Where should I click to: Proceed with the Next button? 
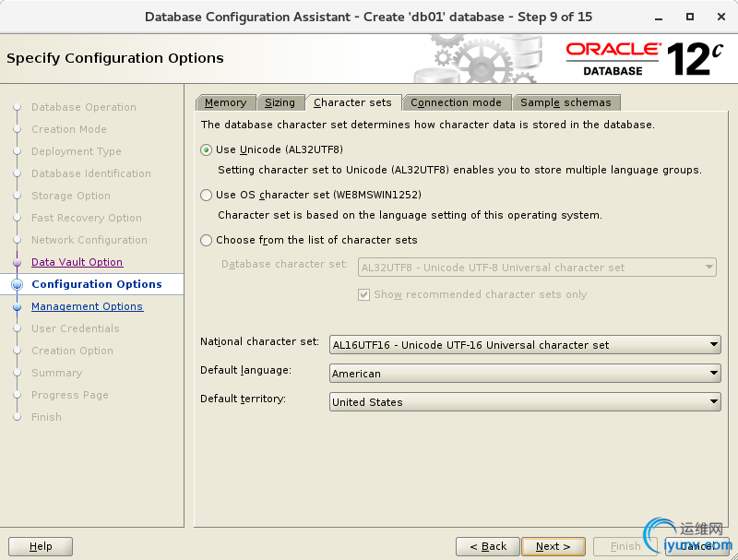point(553,546)
